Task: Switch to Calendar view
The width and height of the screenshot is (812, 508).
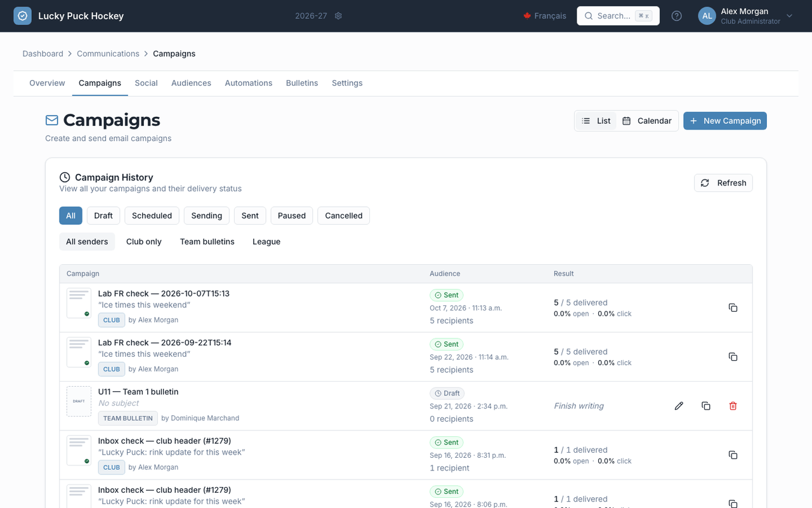Action: [x=646, y=121]
